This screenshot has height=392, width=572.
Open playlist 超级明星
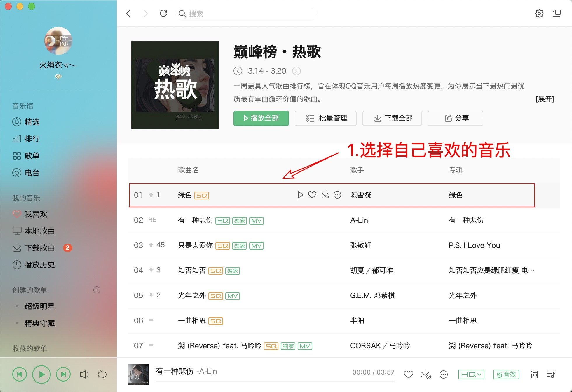pyautogui.click(x=40, y=306)
